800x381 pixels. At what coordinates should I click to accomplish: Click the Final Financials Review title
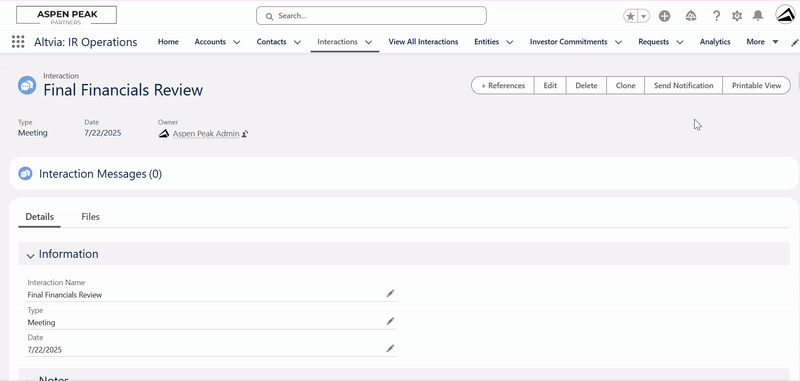pyautogui.click(x=123, y=90)
